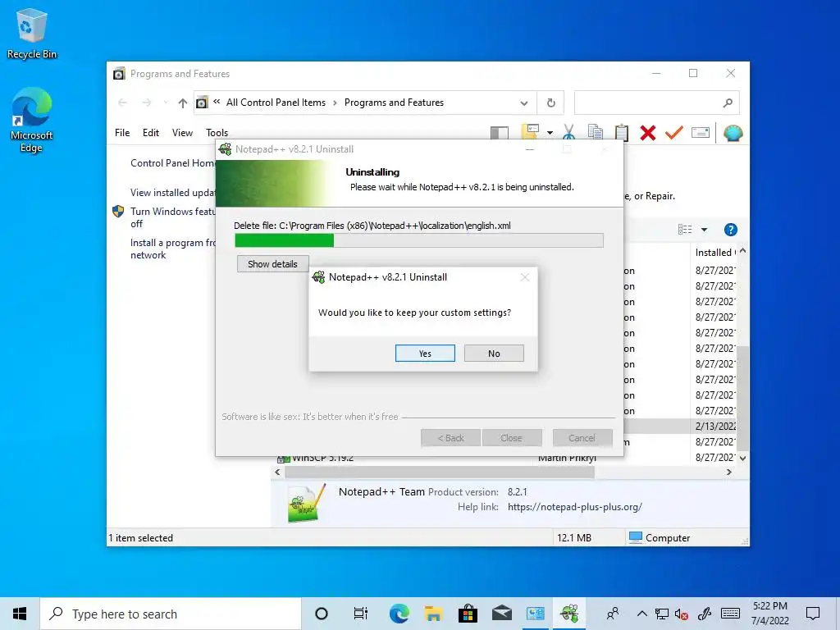Click the Notepad++ icon in the details pane

click(x=306, y=503)
